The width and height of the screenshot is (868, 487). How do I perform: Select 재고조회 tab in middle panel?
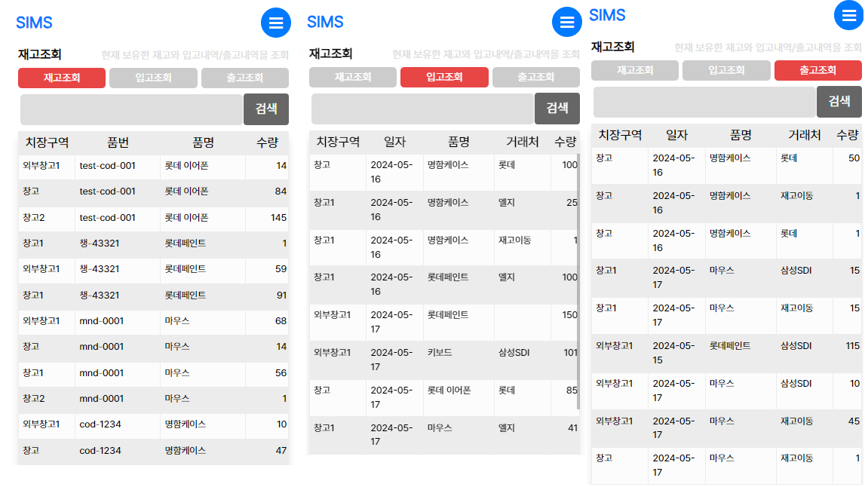[353, 77]
